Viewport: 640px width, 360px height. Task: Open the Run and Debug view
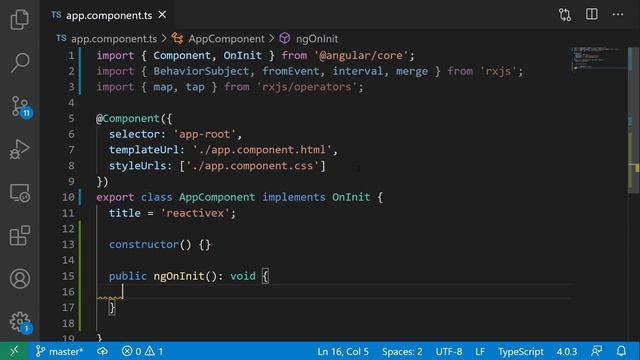20,149
